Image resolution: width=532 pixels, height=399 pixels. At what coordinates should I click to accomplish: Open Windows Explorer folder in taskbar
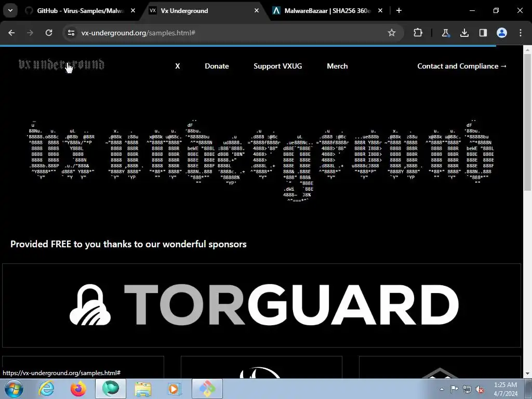point(143,389)
